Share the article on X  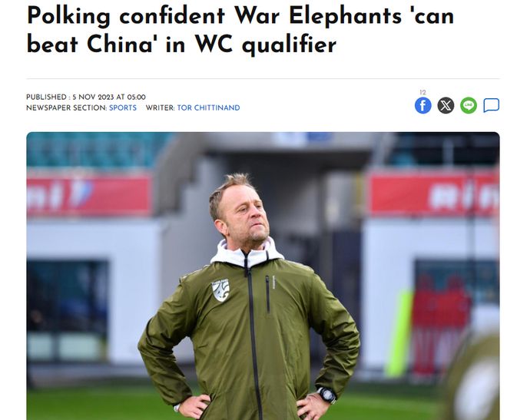[446, 106]
